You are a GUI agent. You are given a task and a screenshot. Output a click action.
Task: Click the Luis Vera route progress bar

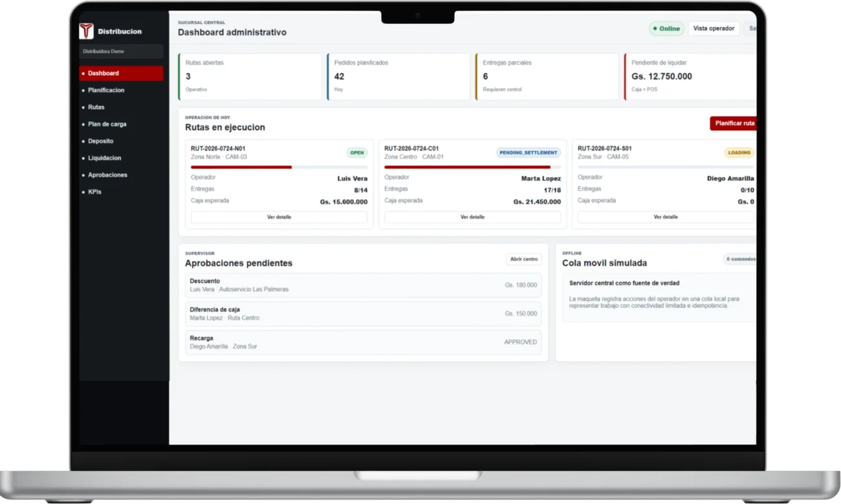coord(279,167)
